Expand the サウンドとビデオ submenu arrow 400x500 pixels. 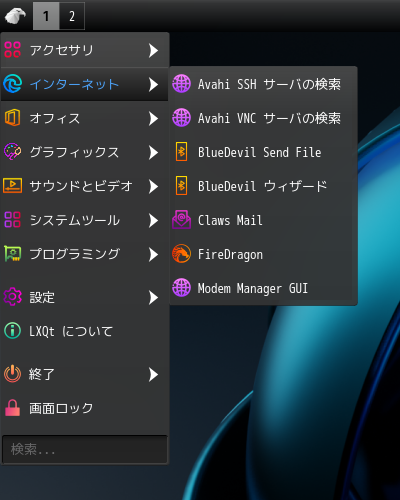point(153,186)
